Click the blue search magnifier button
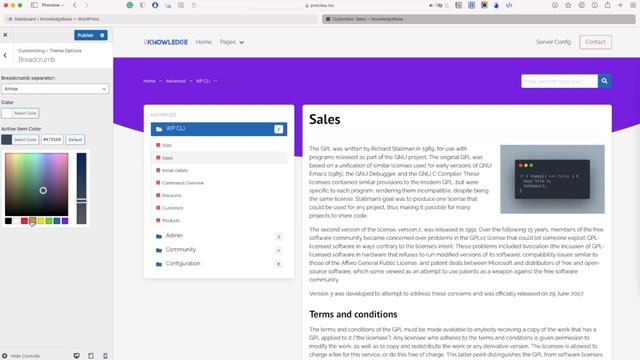Image resolution: width=640 pixels, height=360 pixels. click(x=604, y=81)
